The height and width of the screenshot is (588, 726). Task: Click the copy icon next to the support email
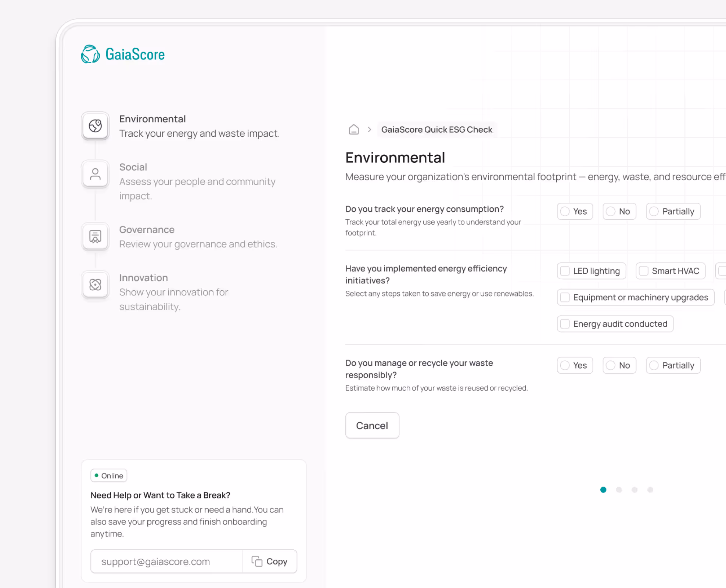pyautogui.click(x=257, y=561)
